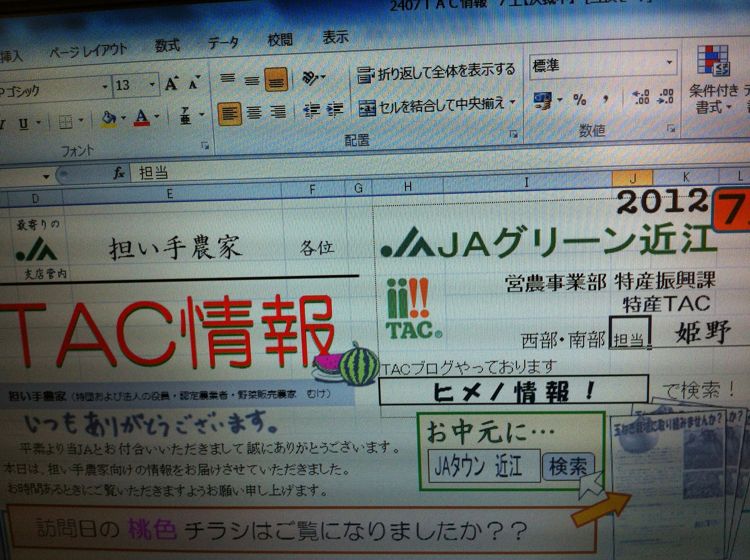Click the Decrease Indent icon
Image resolution: width=750 pixels, height=560 pixels.
[311, 110]
